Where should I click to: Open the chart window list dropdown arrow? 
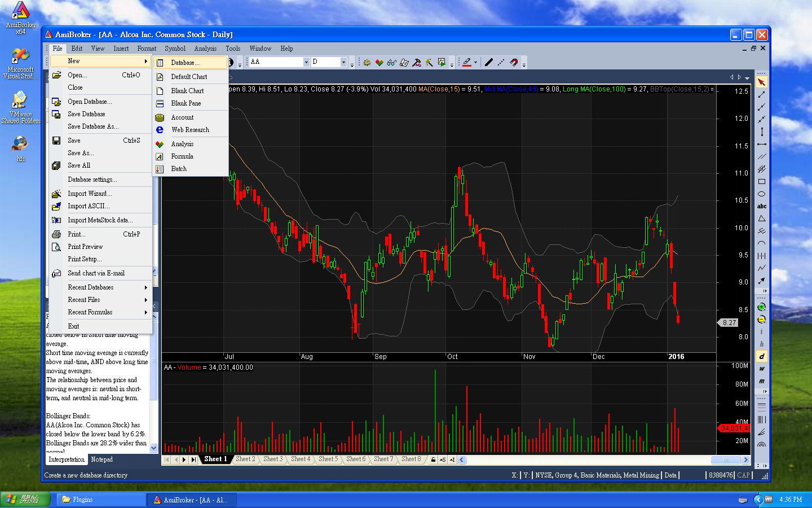747,78
